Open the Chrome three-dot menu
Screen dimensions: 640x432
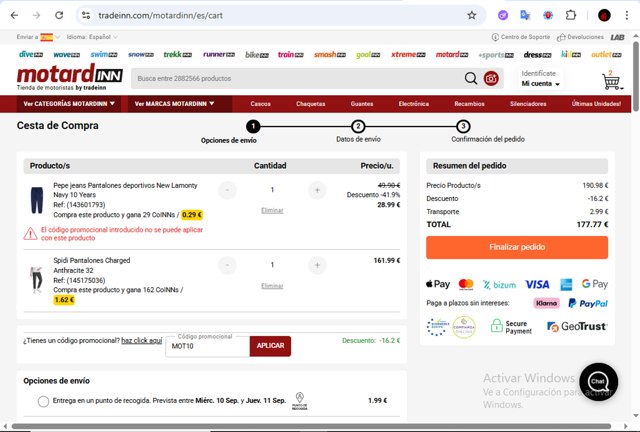coord(627,15)
